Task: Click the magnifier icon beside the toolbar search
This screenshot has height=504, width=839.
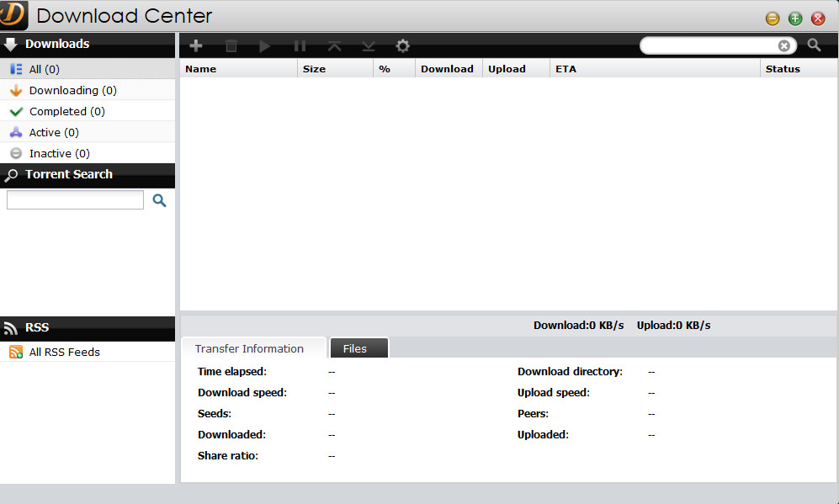Action: pos(814,45)
